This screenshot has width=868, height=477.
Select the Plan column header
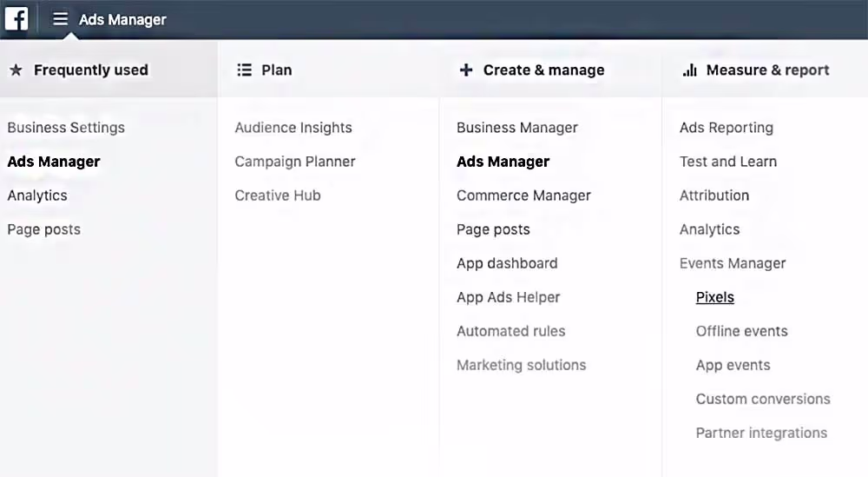pos(276,70)
